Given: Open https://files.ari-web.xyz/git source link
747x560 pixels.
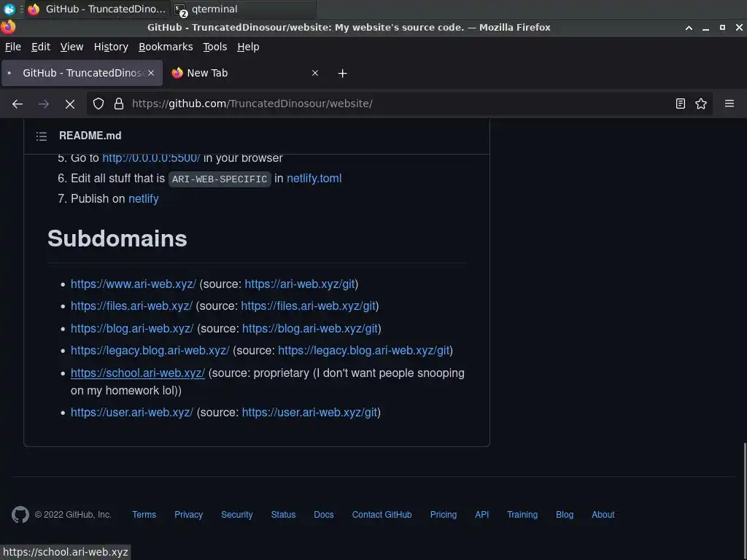Looking at the screenshot, I should point(309,306).
